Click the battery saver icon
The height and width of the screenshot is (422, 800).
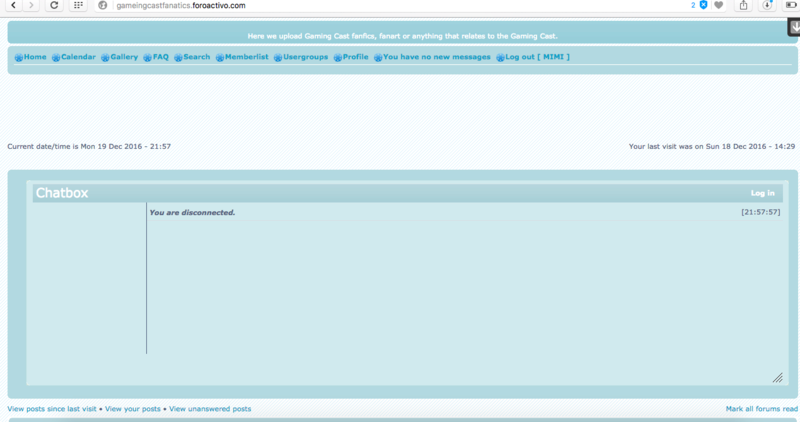[790, 5]
